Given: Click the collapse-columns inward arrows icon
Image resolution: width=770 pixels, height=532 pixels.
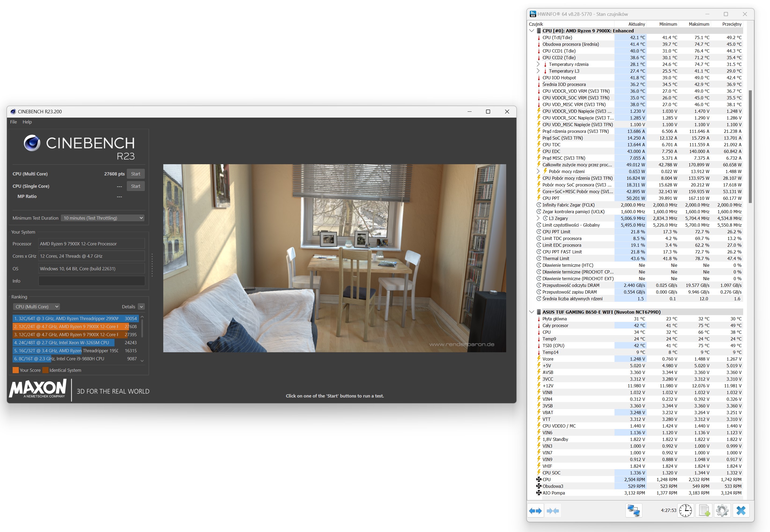Looking at the screenshot, I should (553, 511).
